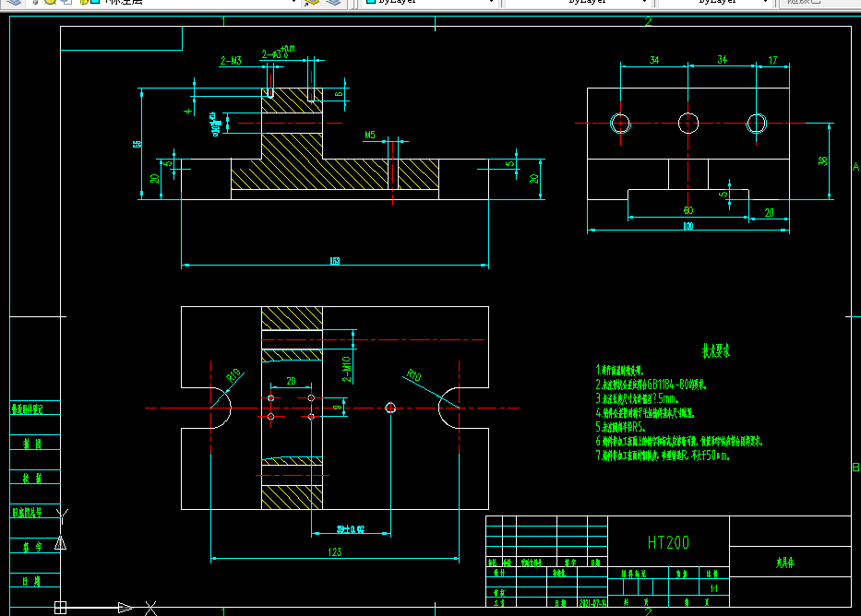
Task: Click the 20 dimension above the small holes
Action: pyautogui.click(x=291, y=381)
